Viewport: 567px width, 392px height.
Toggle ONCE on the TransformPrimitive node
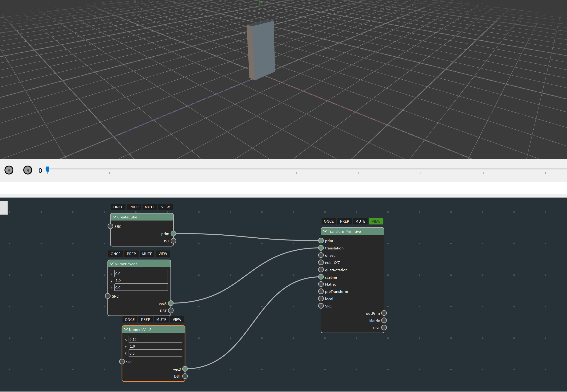[x=329, y=221]
